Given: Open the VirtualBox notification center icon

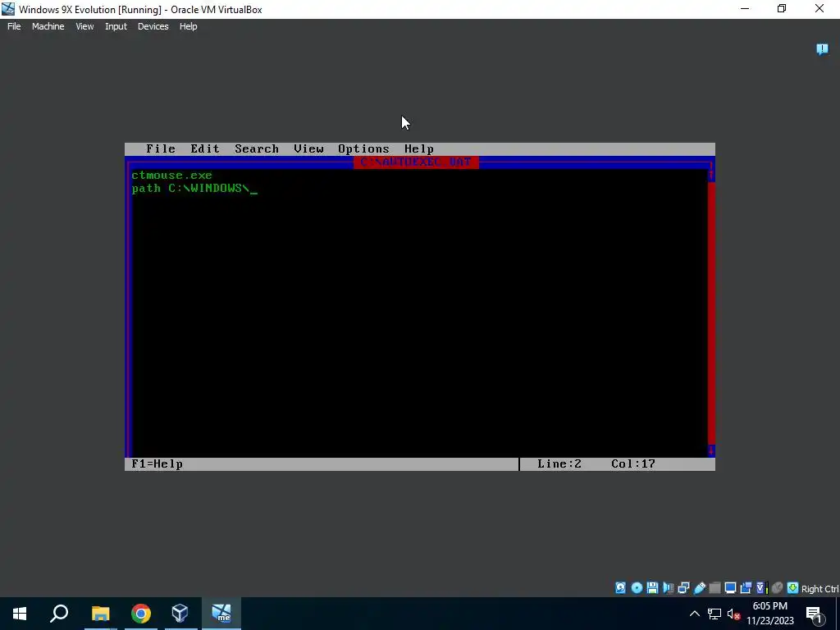Looking at the screenshot, I should pyautogui.click(x=822, y=49).
